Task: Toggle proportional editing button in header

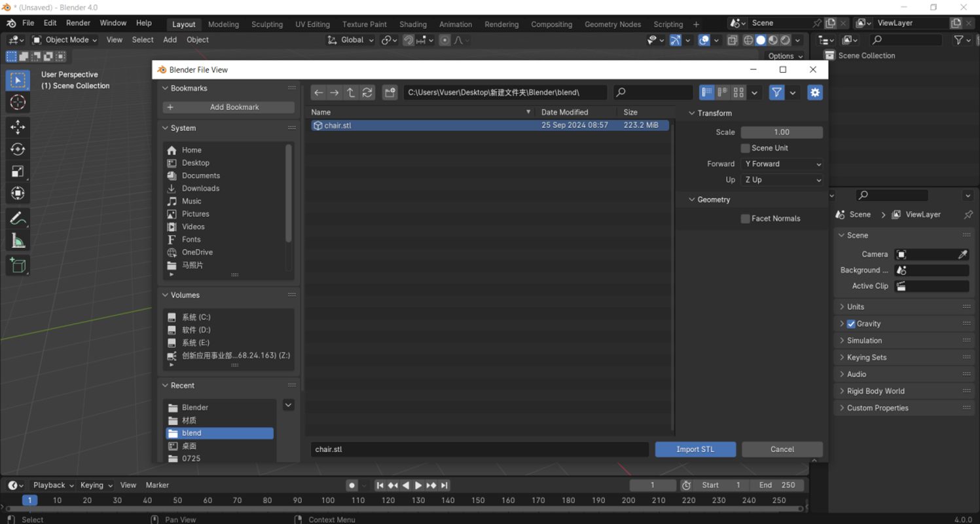Action: (445, 40)
